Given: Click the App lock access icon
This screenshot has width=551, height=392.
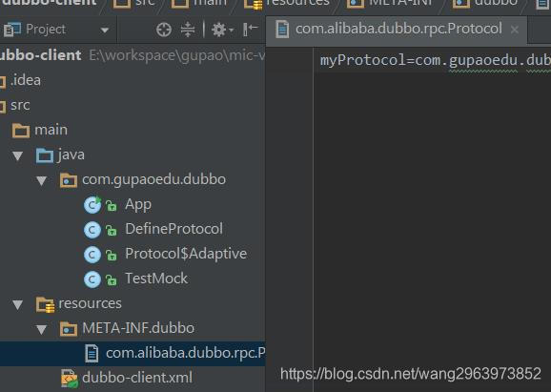Looking at the screenshot, I should click(x=112, y=206).
